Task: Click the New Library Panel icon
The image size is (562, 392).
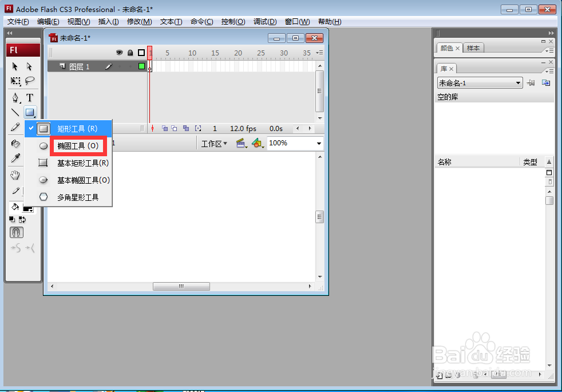Action: point(546,83)
